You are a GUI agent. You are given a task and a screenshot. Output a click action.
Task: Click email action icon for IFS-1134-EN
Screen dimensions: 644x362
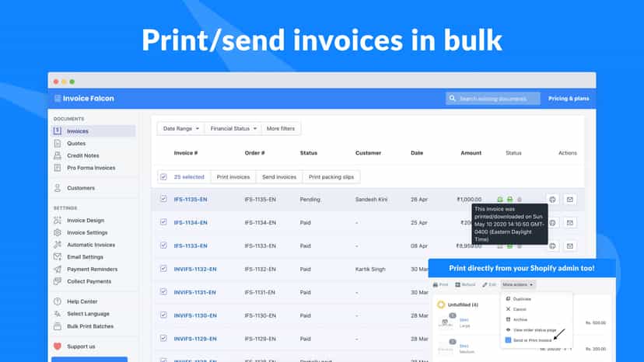click(569, 223)
